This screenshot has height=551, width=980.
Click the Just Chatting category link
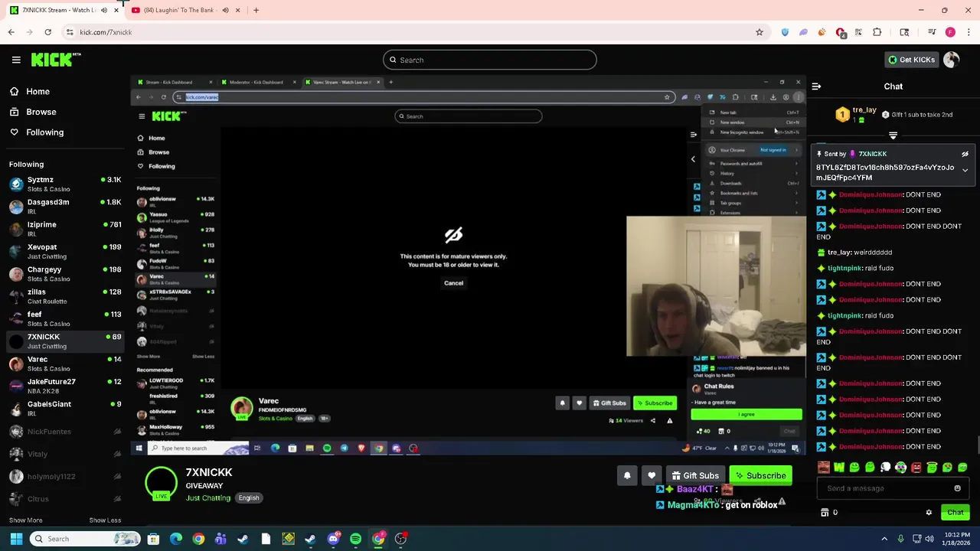click(208, 498)
